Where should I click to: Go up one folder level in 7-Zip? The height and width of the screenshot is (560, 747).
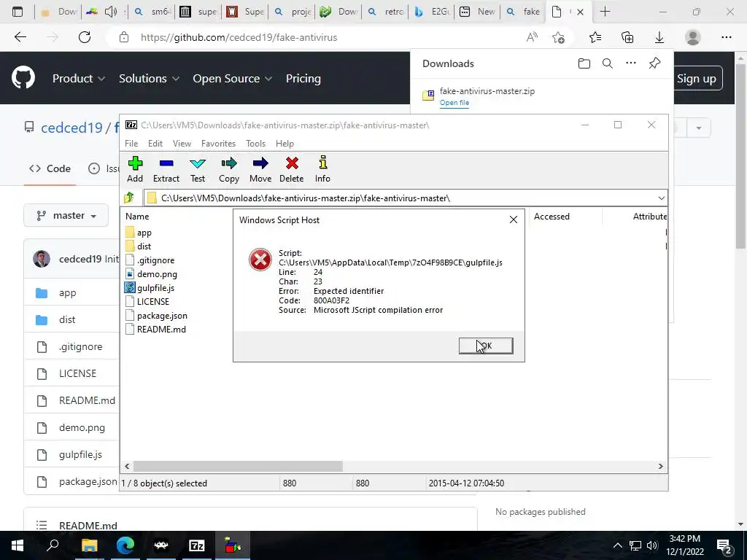(129, 198)
